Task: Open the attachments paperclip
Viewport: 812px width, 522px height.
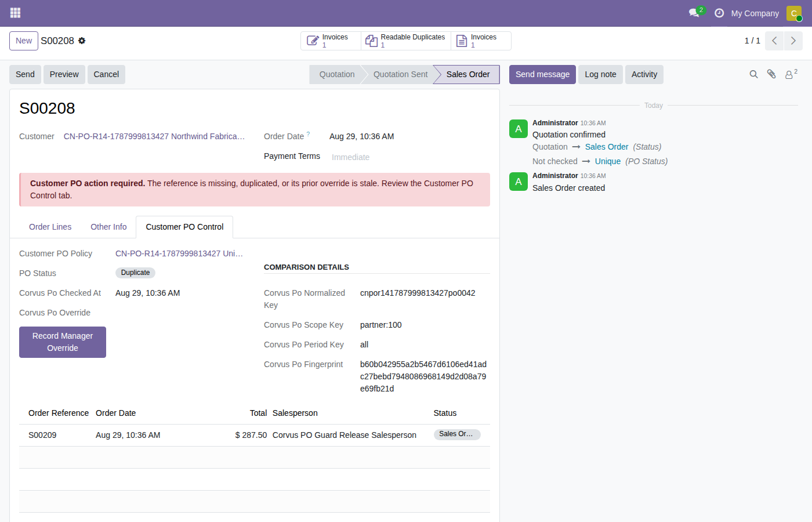Action: point(771,74)
